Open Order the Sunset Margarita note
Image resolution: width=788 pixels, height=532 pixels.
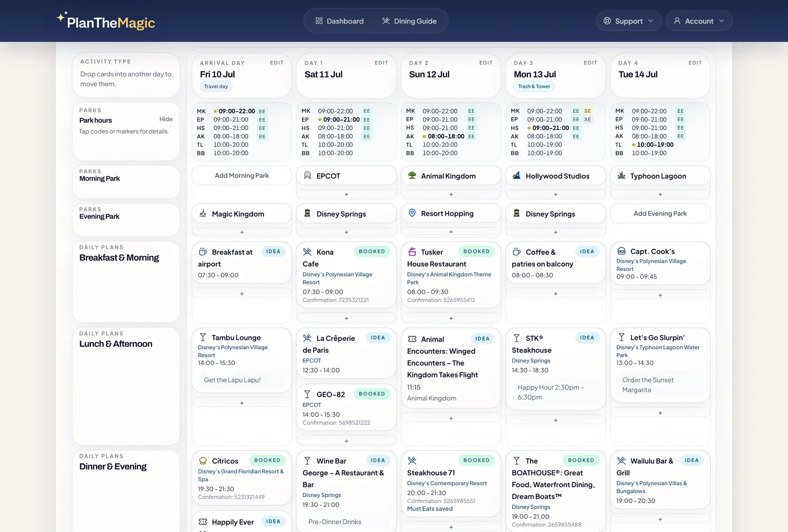coord(660,385)
